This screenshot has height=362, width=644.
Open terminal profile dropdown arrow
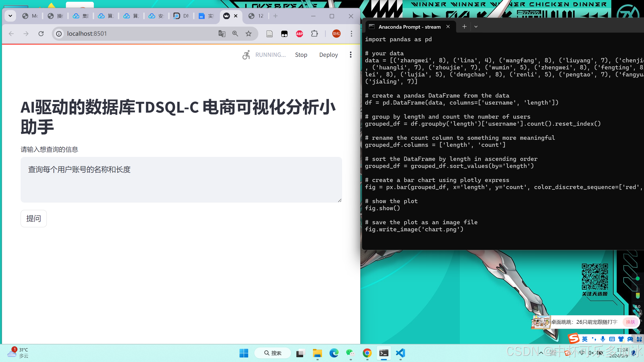tap(476, 27)
